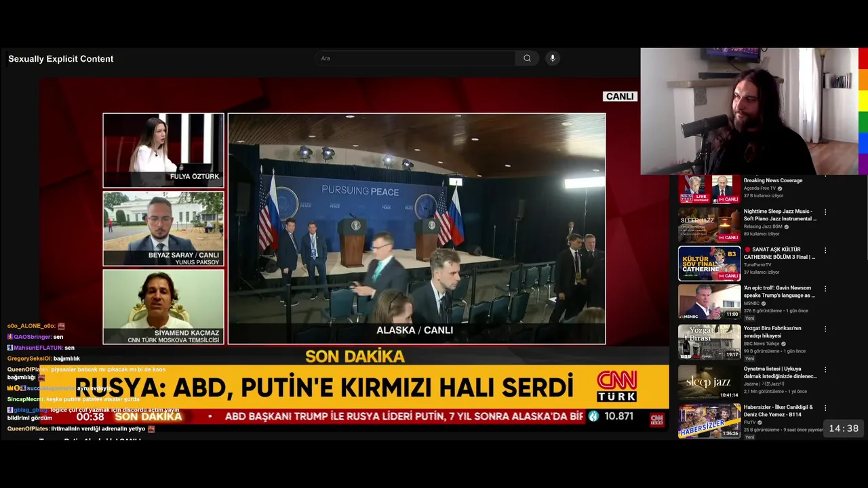Click the CANLI live badge on video
This screenshot has width=868, height=488.
click(620, 96)
